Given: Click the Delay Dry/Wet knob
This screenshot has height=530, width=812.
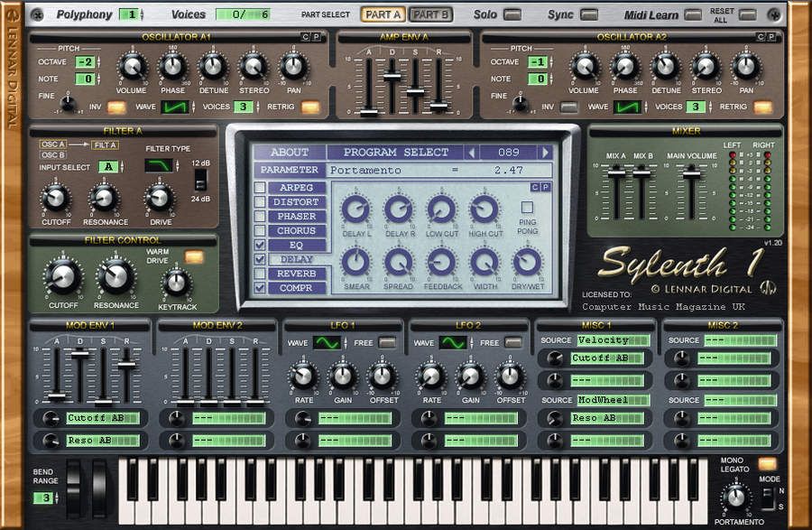Looking at the screenshot, I should tap(527, 262).
